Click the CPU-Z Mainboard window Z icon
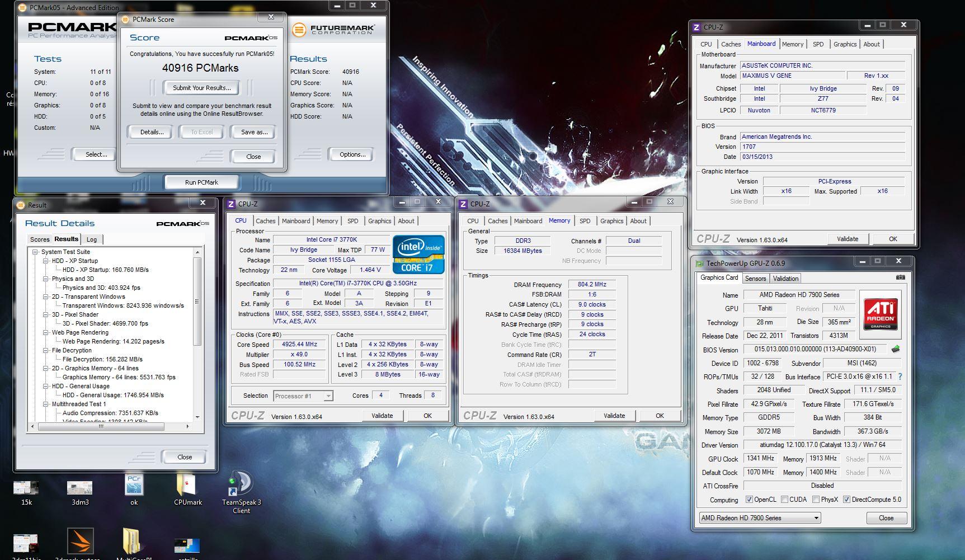The width and height of the screenshot is (965, 560). 696,27
